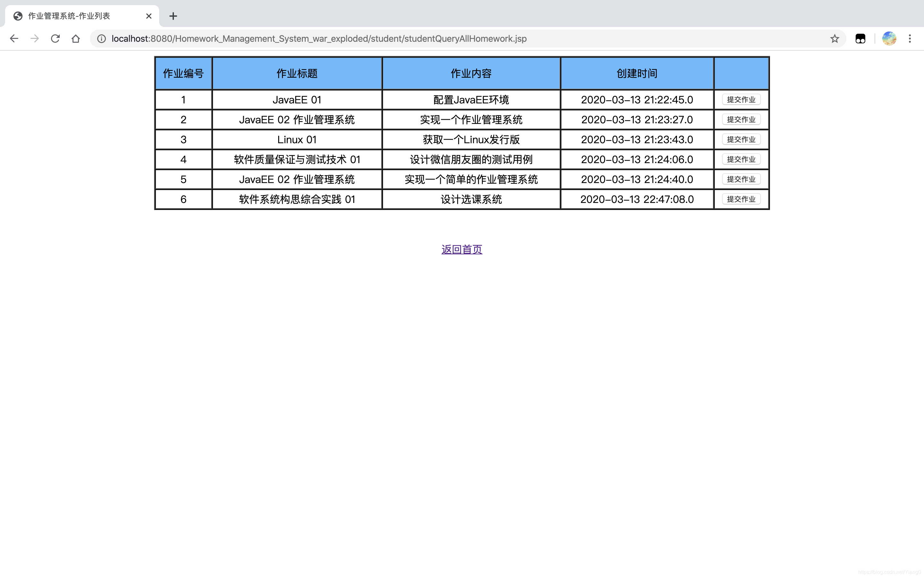Click 提交作业 for 软件质量保证与测试技术 01

click(x=741, y=159)
